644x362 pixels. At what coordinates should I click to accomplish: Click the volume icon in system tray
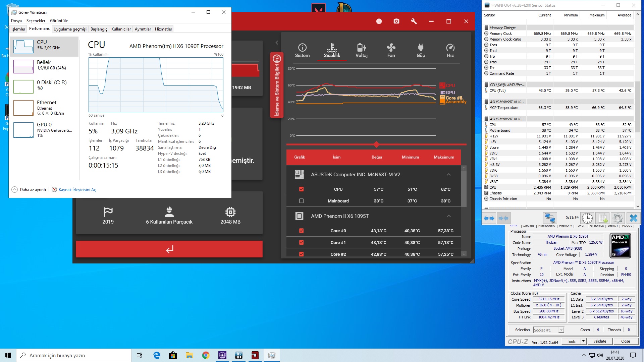point(600,355)
